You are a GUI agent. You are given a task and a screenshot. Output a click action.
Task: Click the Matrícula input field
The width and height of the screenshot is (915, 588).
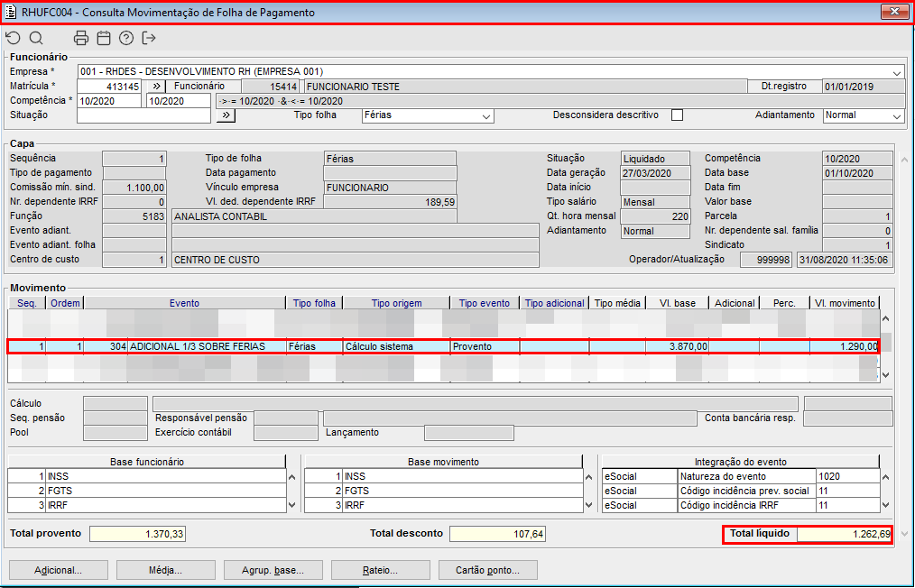(109, 87)
